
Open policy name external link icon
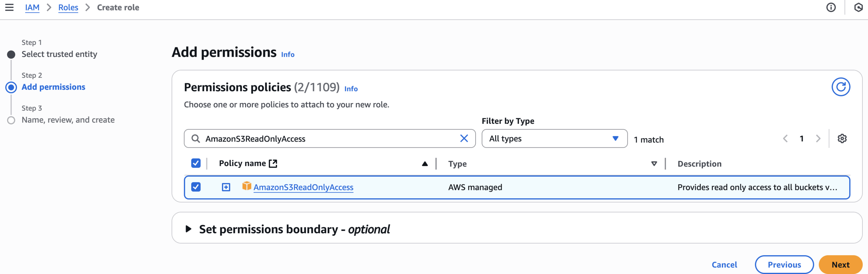(273, 163)
